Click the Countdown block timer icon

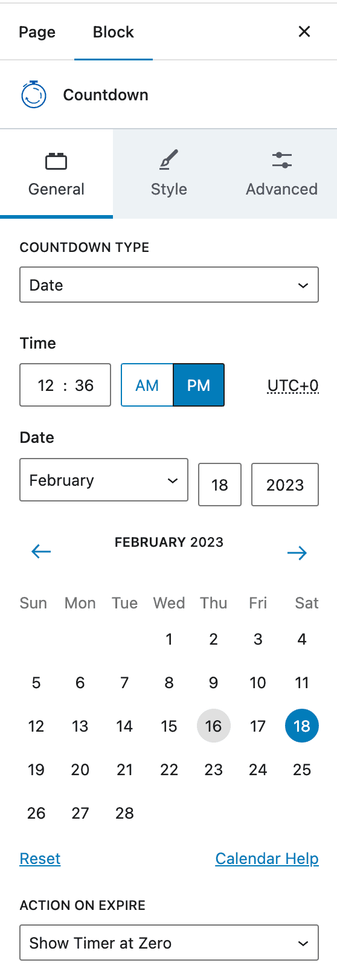tap(34, 95)
